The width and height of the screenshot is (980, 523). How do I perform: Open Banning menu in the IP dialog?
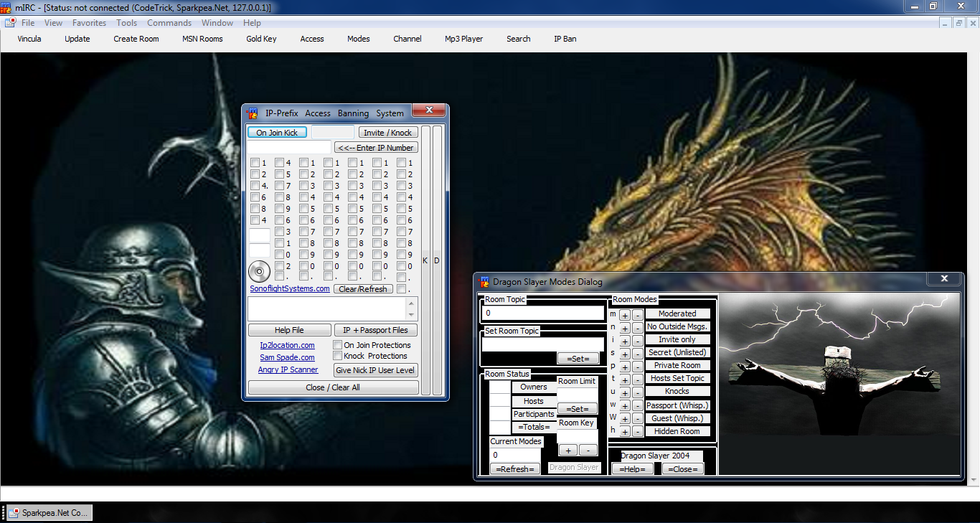click(x=353, y=113)
